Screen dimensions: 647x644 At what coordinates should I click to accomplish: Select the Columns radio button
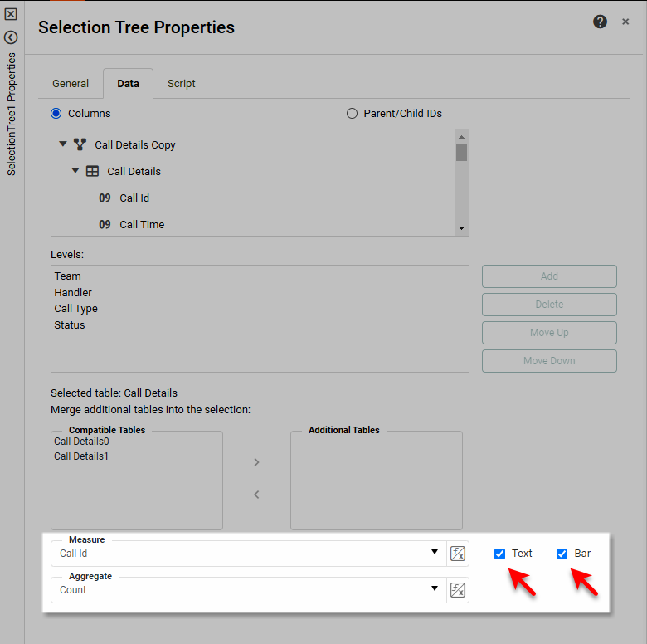[x=56, y=113]
